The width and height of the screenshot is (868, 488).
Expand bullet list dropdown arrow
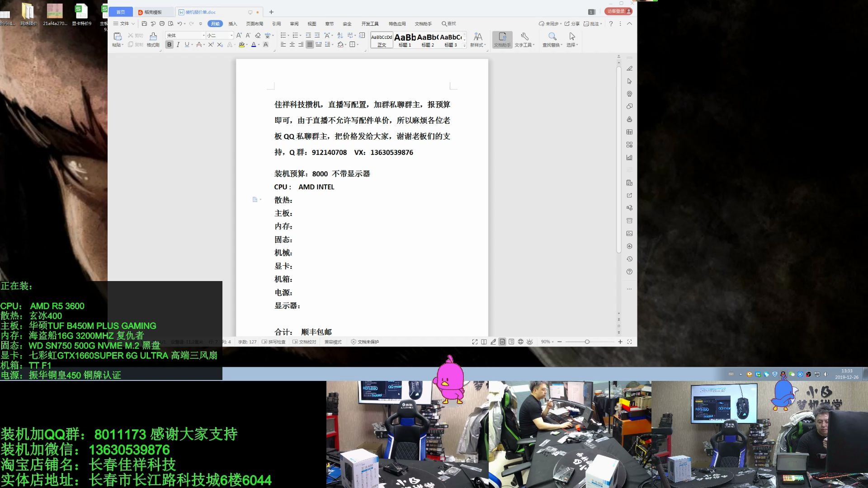288,35
